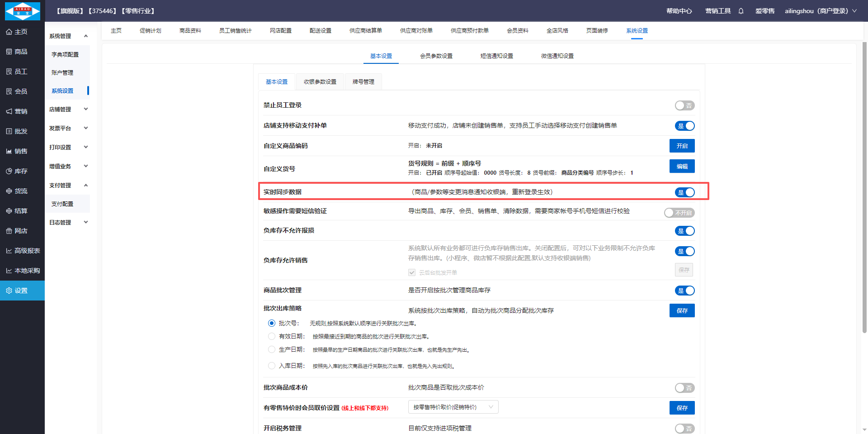Click 编辑 button for 自定义货号
Viewport: 868px width, 434px height.
[x=682, y=166]
